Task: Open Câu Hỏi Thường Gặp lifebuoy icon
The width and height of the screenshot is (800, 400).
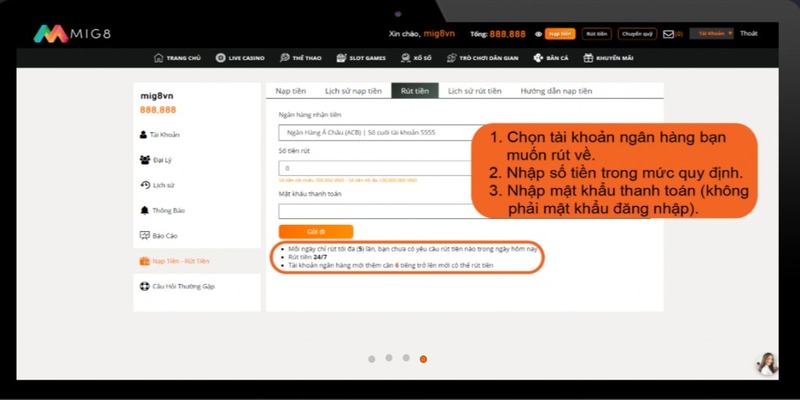Action: (144, 286)
